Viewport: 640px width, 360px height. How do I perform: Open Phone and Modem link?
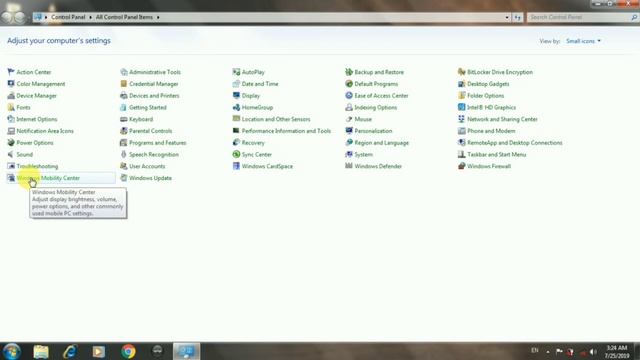coord(491,131)
